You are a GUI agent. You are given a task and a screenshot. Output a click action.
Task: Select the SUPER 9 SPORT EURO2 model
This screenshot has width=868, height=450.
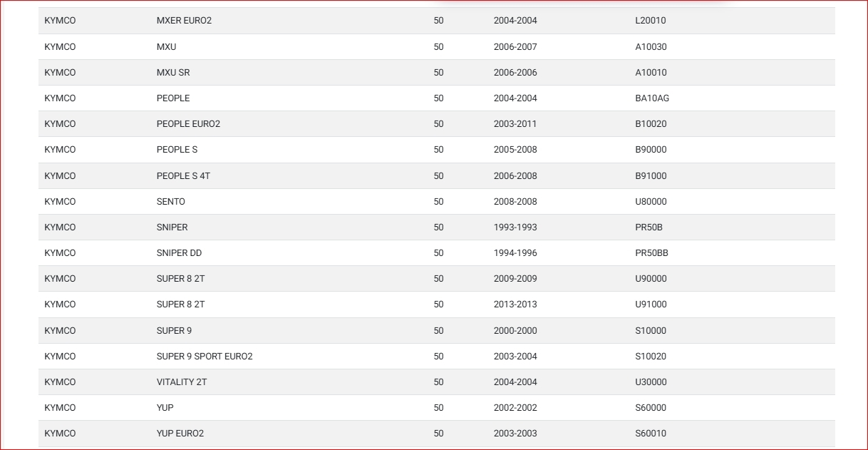click(205, 357)
